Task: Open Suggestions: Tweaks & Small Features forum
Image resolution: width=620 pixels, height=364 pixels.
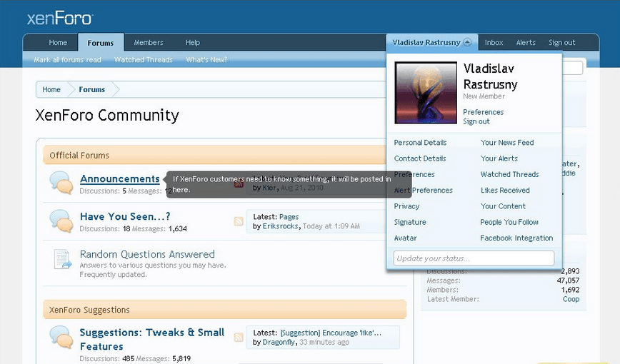Action: point(152,339)
